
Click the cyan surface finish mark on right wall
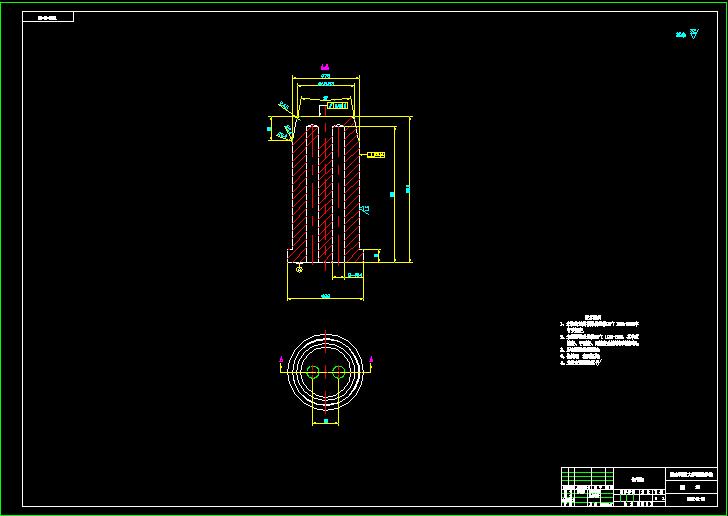365,209
